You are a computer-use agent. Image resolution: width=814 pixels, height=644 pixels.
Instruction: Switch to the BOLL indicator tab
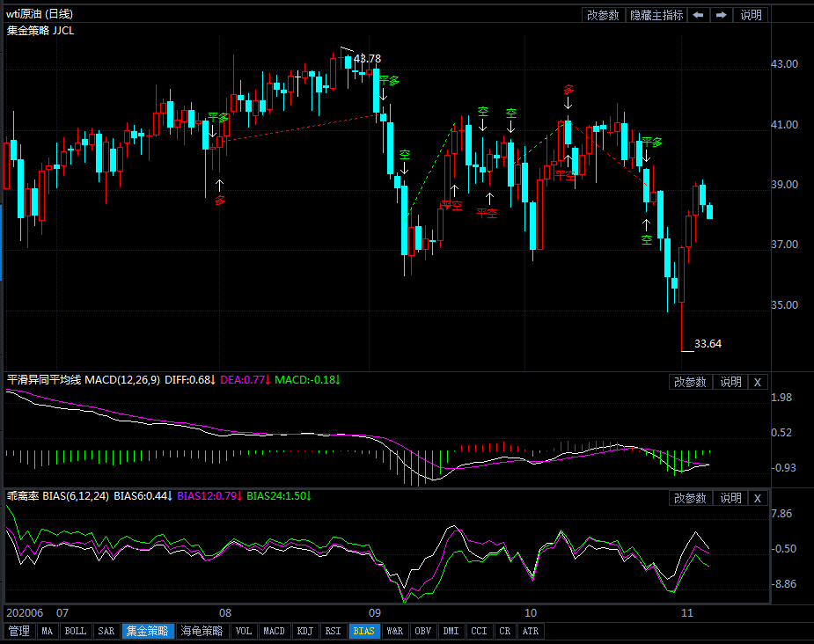(76, 631)
